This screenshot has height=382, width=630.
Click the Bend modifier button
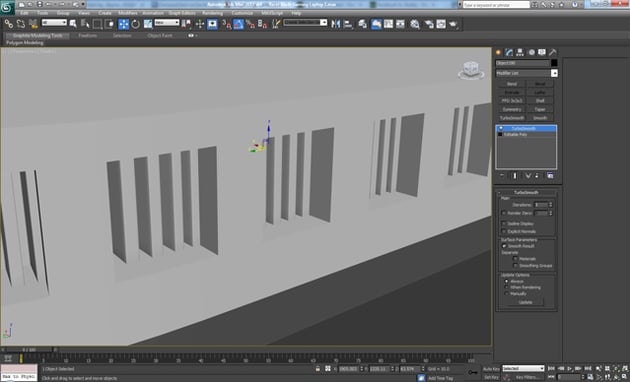512,84
